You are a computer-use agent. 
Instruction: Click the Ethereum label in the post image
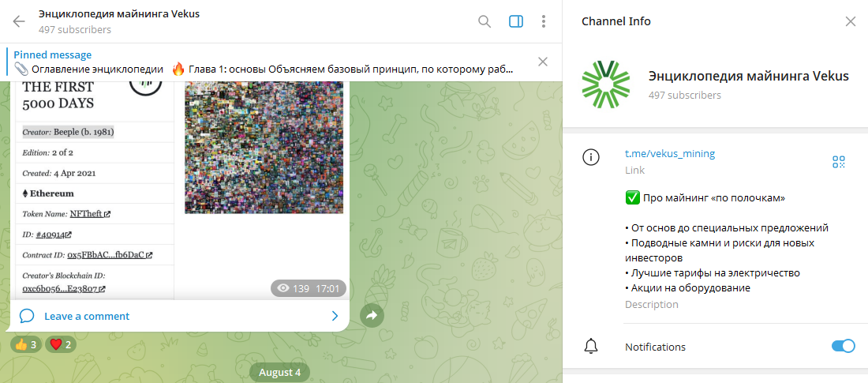coord(48,193)
